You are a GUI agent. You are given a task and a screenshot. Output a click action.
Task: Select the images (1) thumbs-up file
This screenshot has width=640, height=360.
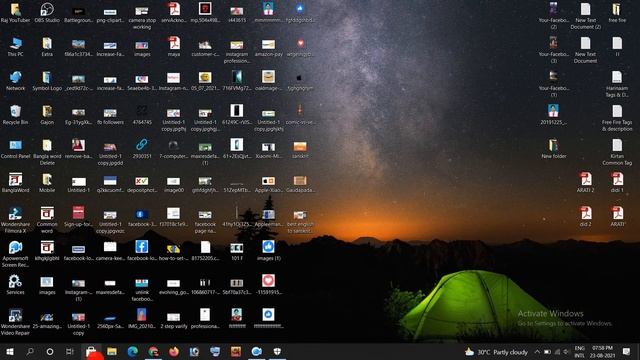click(x=268, y=247)
